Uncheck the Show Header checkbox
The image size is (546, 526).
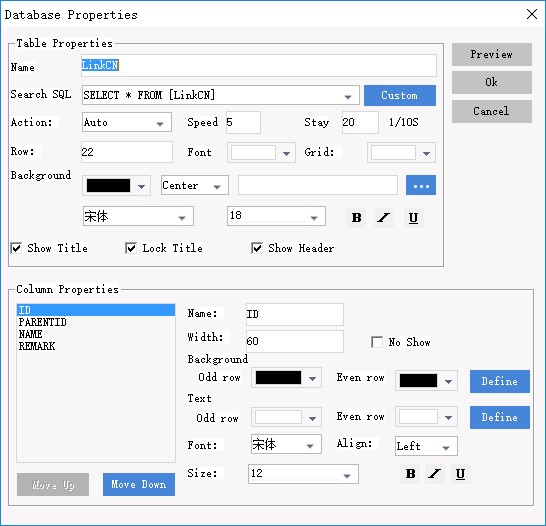click(x=257, y=248)
